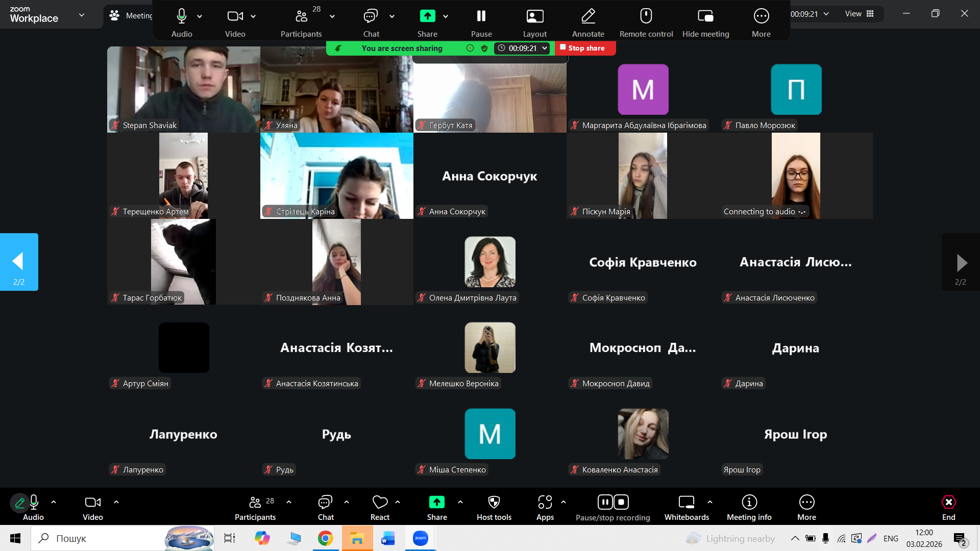The height and width of the screenshot is (551, 980).
Task: Open the Meeting info icon
Action: [x=749, y=503]
